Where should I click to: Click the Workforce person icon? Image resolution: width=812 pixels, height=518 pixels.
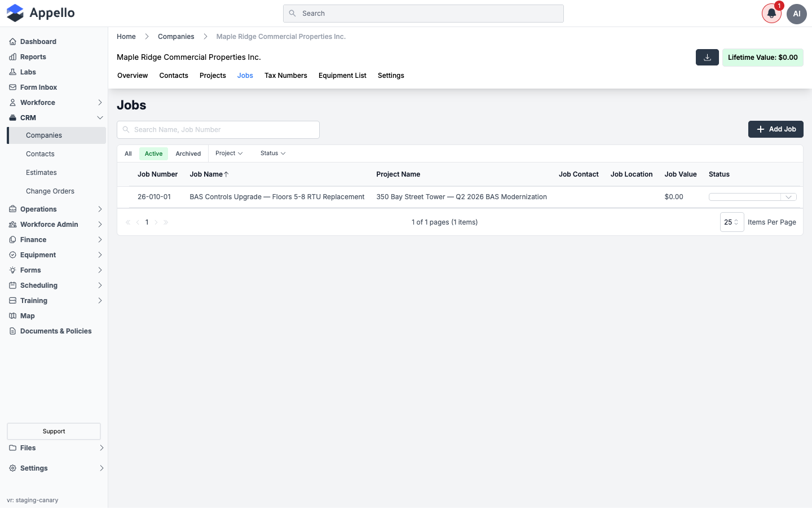[12, 103]
